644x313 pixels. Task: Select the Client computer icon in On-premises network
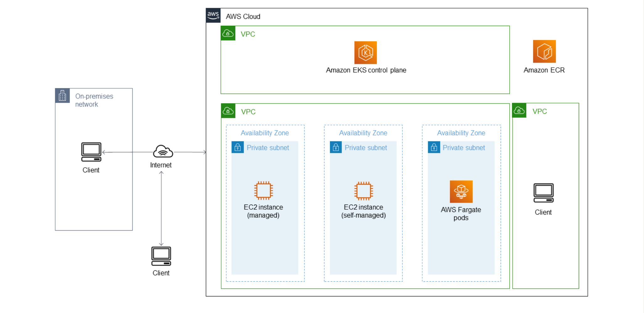(91, 152)
